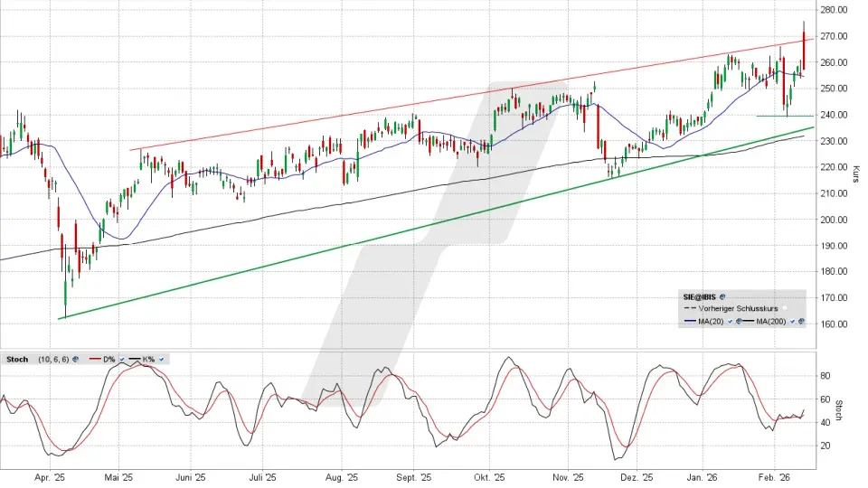Click the MA(20) legend label
Image resolution: width=868 pixels, height=488 pixels.
pyautogui.click(x=711, y=322)
